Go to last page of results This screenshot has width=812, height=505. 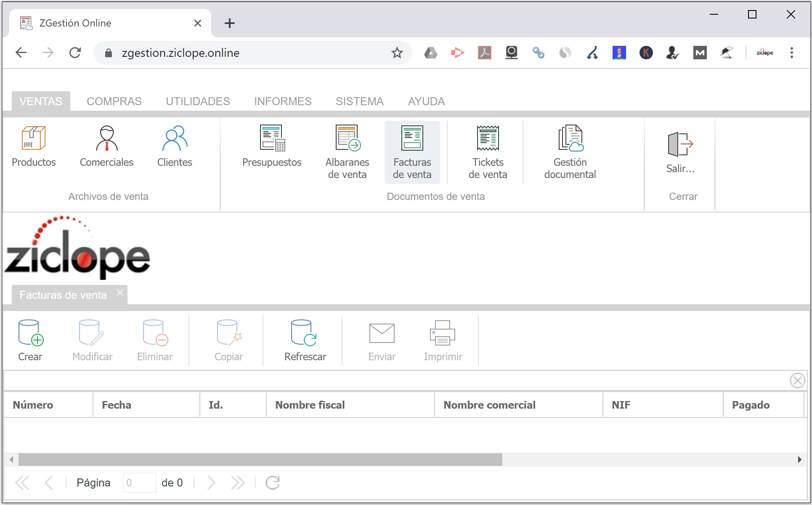coord(238,483)
